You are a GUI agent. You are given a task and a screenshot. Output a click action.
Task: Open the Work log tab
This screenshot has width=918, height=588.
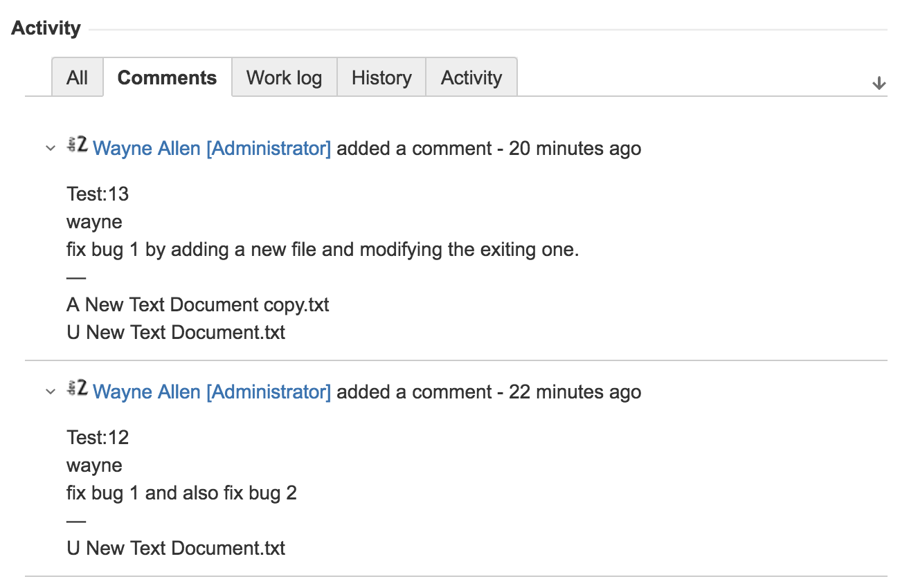[285, 77]
